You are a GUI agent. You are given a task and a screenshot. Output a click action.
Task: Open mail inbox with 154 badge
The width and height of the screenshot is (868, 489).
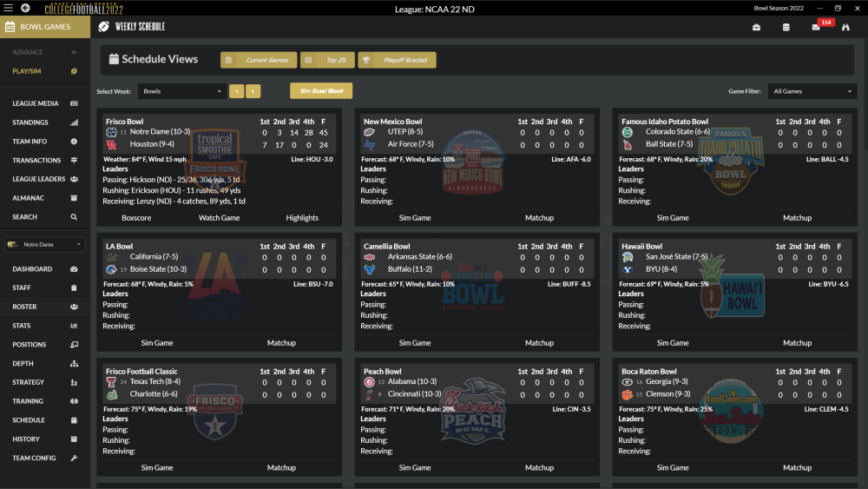(816, 27)
